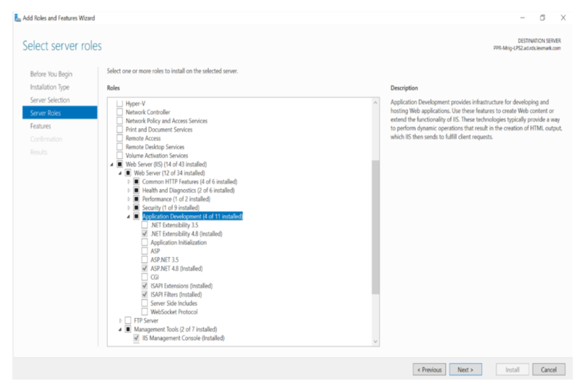
Task: Select Server Side Includes label
Action: [174, 303]
